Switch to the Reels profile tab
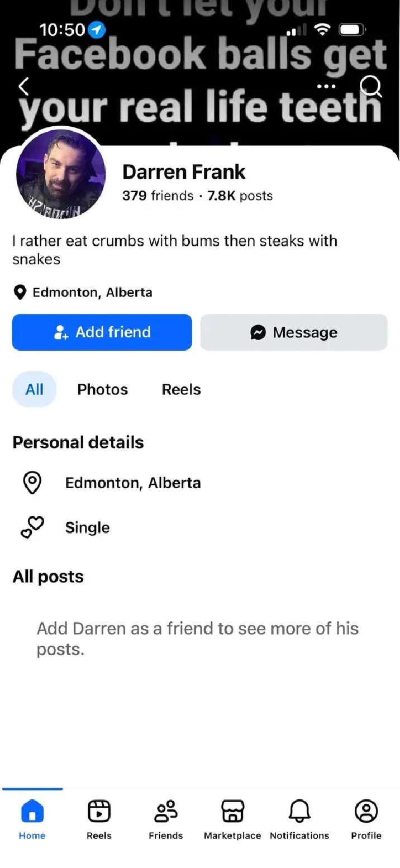The width and height of the screenshot is (400, 868). pyautogui.click(x=181, y=389)
